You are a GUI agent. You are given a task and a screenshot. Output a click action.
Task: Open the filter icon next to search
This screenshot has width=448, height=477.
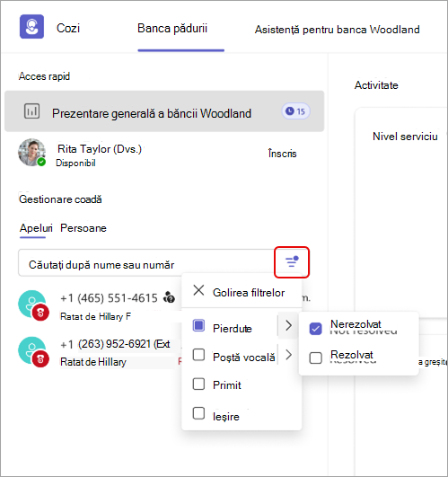tap(292, 262)
